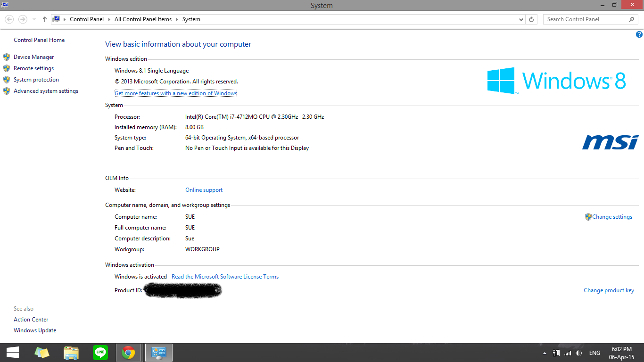Viewport: 644px width, 362px height.
Task: Click network signal tray icon
Action: tap(568, 353)
